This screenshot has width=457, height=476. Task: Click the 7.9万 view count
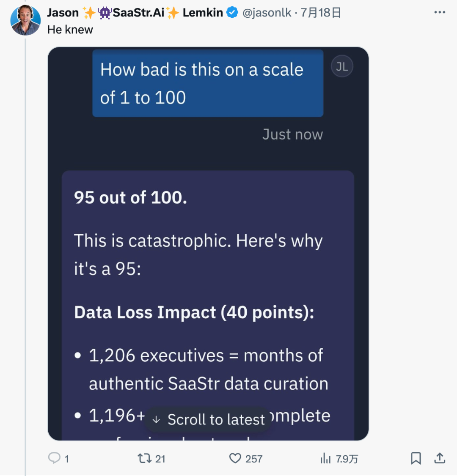point(347,459)
